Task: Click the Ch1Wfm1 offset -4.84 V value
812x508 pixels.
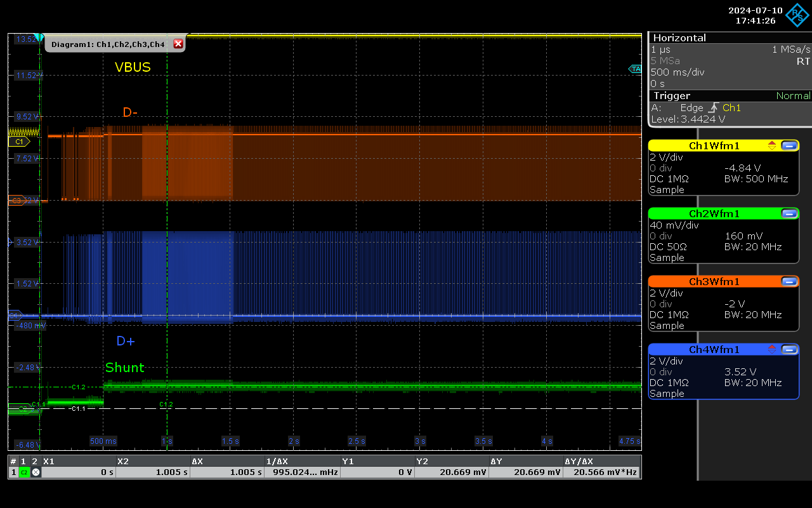Action: tap(742, 168)
